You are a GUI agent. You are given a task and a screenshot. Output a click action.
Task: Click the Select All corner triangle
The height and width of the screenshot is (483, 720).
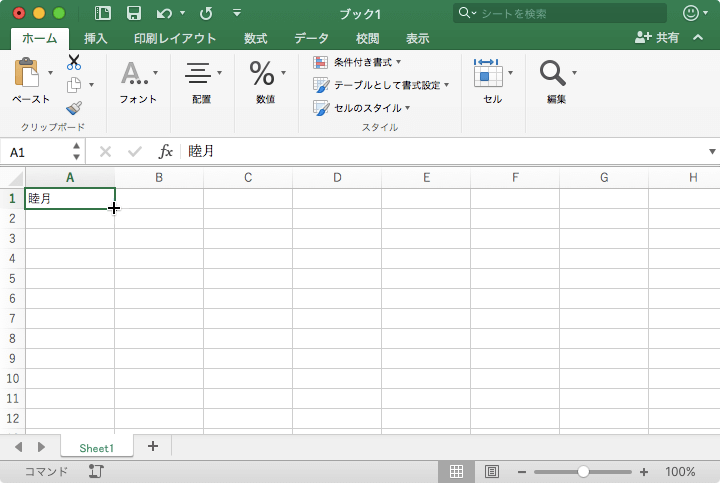point(16,178)
